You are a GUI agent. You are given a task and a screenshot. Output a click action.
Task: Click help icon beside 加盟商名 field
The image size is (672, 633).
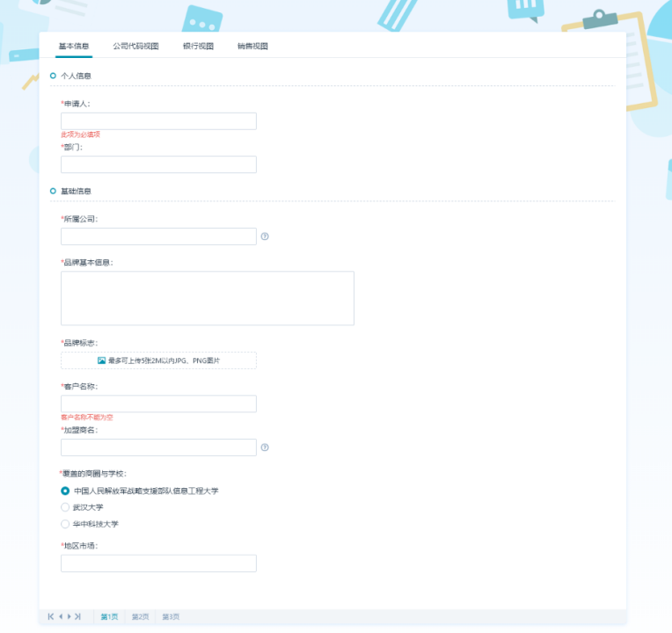[x=265, y=447]
